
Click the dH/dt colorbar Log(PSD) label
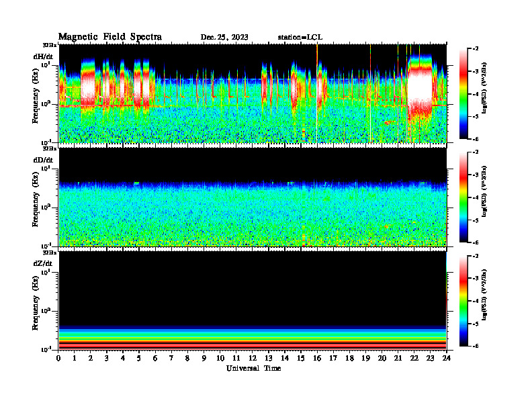(x=484, y=88)
